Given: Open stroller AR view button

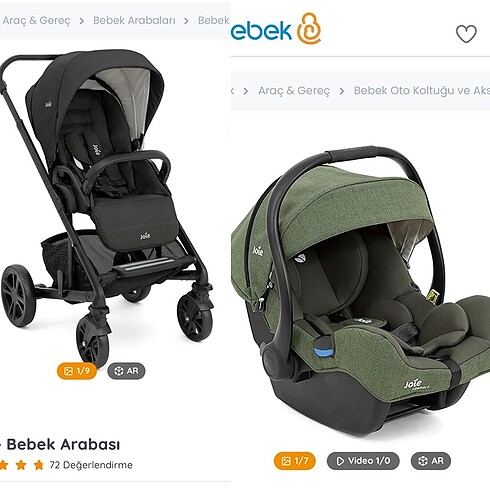Looking at the screenshot, I should click(126, 371).
